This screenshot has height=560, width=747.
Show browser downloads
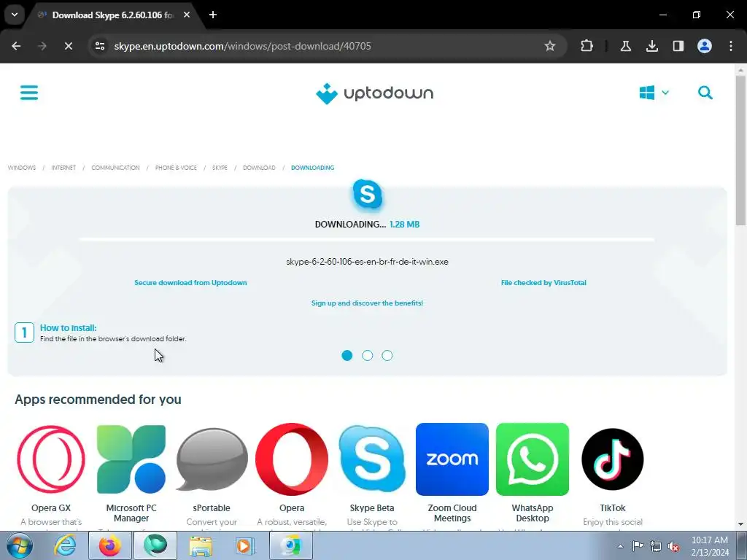click(x=651, y=46)
